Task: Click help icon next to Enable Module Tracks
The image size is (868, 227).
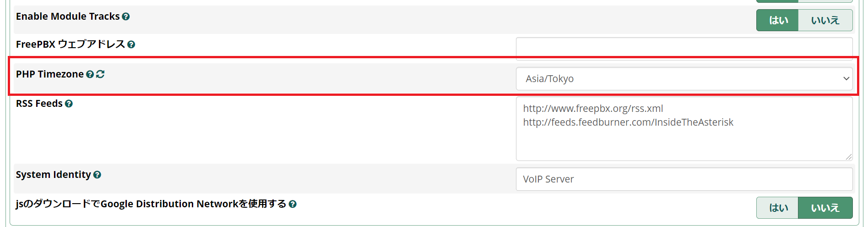Action: coord(126,17)
